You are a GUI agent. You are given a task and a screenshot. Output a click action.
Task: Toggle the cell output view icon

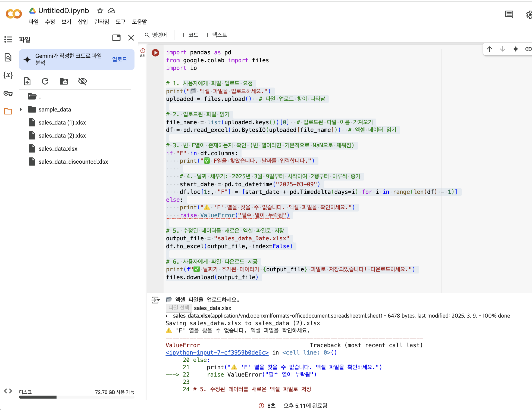point(155,300)
